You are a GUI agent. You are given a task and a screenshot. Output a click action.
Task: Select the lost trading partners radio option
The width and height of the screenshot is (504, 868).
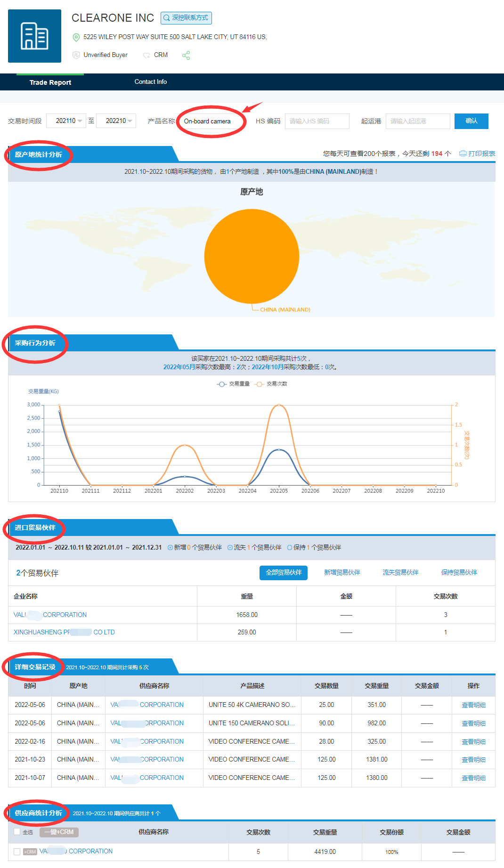[230, 547]
